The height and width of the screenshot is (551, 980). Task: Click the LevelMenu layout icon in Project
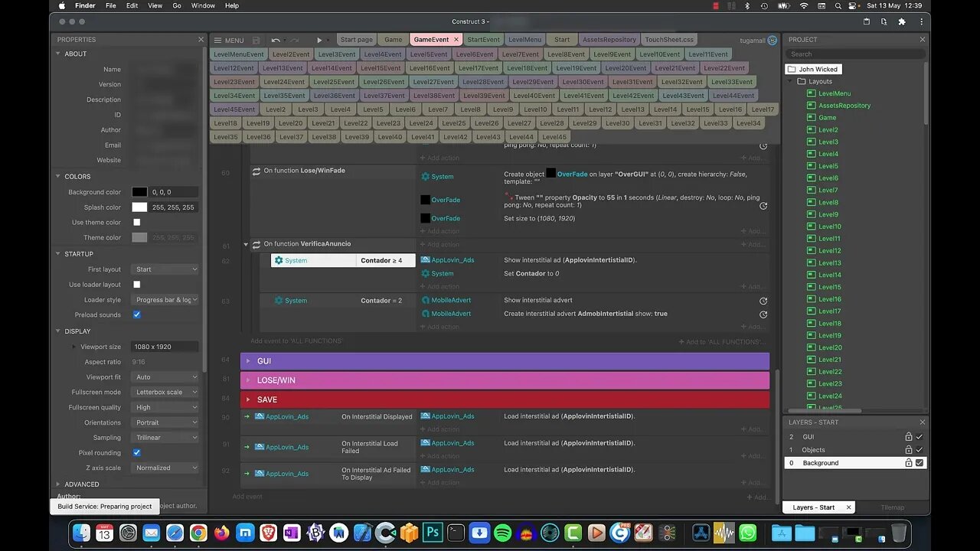(x=812, y=93)
